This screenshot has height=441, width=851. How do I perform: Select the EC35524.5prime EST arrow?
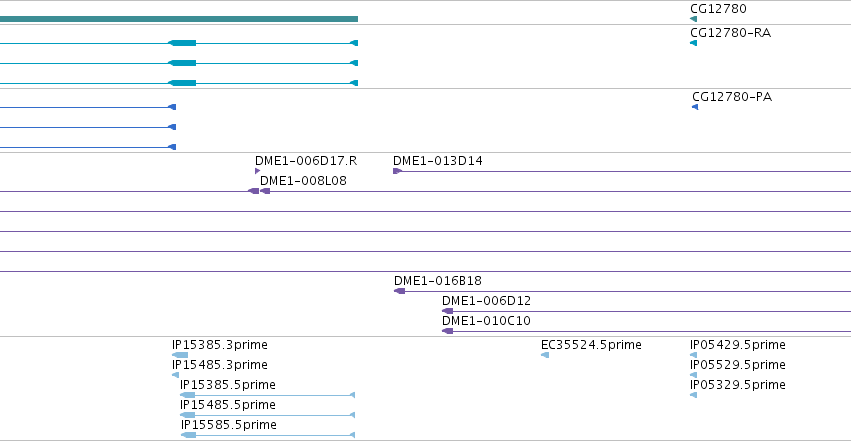(x=545, y=355)
